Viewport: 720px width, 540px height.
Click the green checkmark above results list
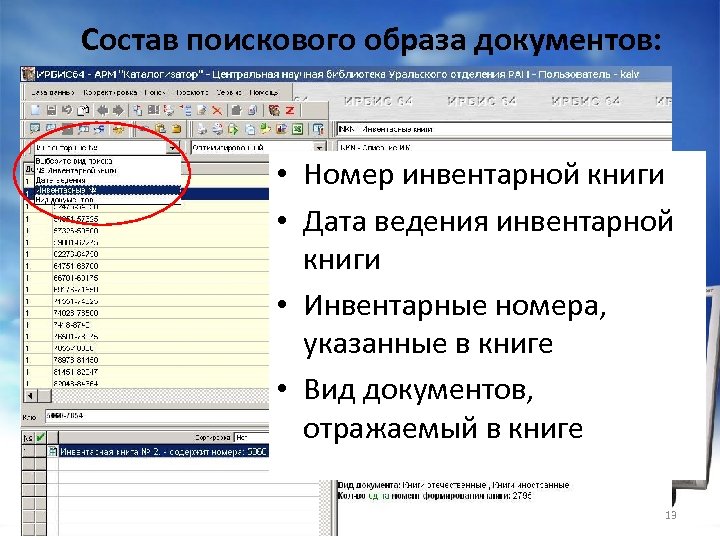pos(40,438)
